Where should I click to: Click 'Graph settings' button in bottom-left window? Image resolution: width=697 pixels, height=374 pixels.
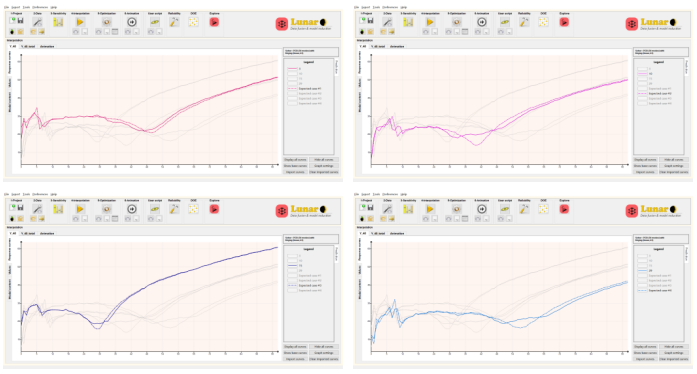coord(324,353)
